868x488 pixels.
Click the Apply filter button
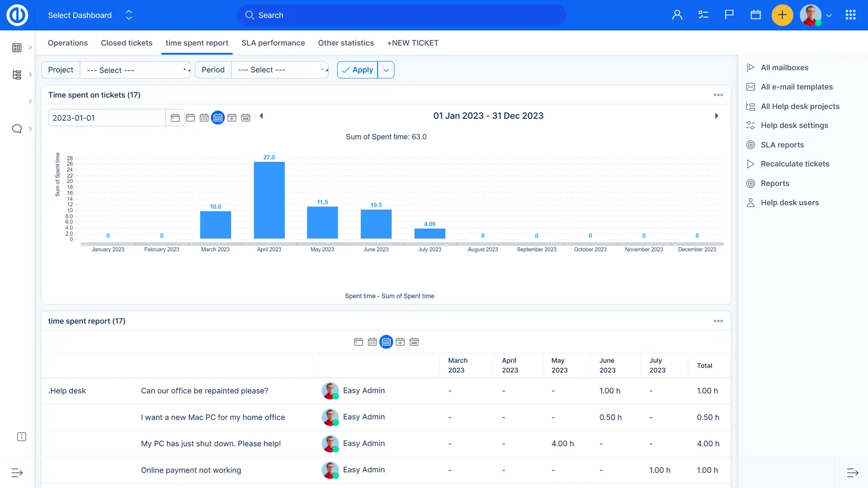[357, 70]
